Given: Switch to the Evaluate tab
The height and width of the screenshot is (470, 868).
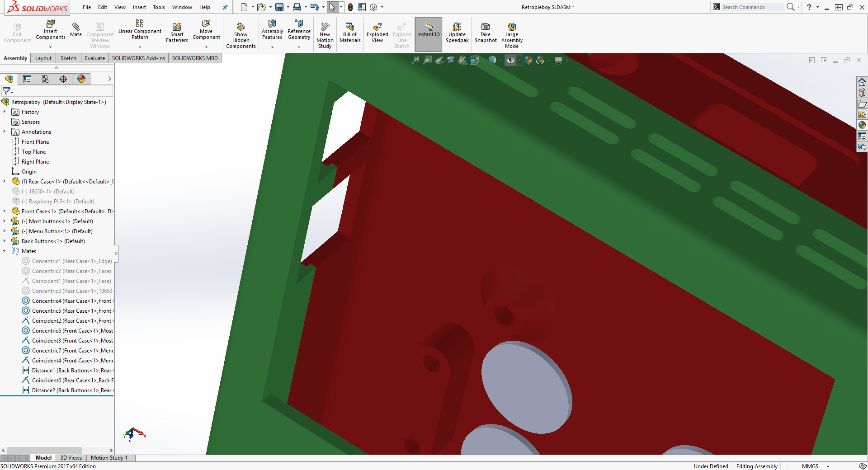Looking at the screenshot, I should (95, 58).
